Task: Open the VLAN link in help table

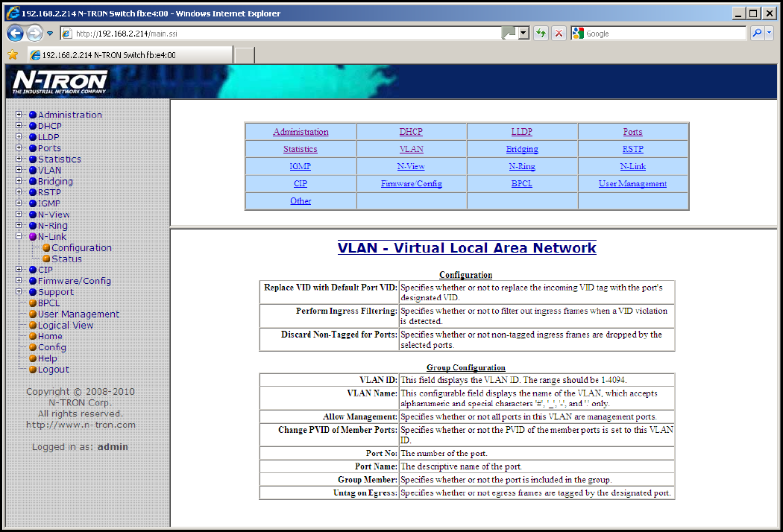Action: coord(412,149)
